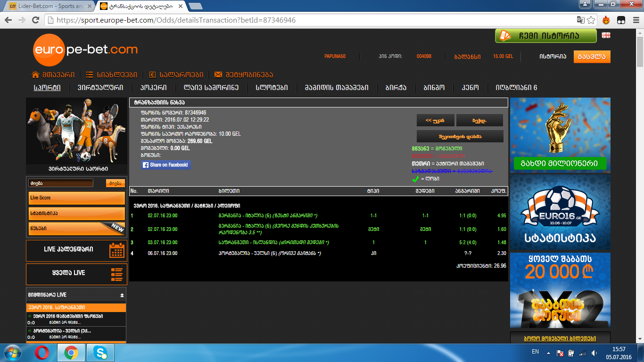The image size is (644, 362).
Task: Click the envelope icon beside შეტყობინება
Action: pos(218,74)
